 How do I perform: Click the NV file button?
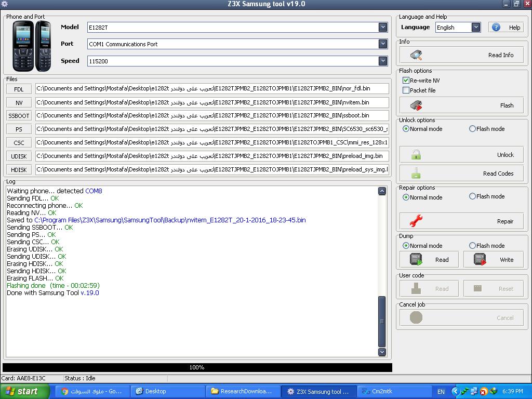pyautogui.click(x=19, y=103)
